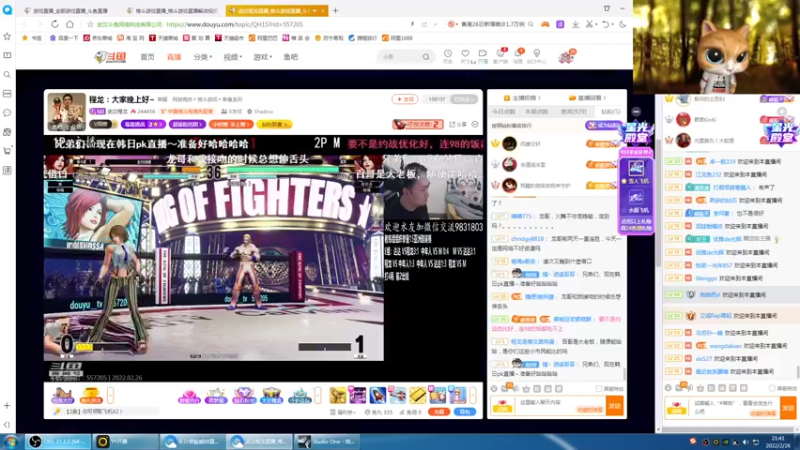Open the shopping cart icon in sidebar
The image size is (800, 450).
7,151
